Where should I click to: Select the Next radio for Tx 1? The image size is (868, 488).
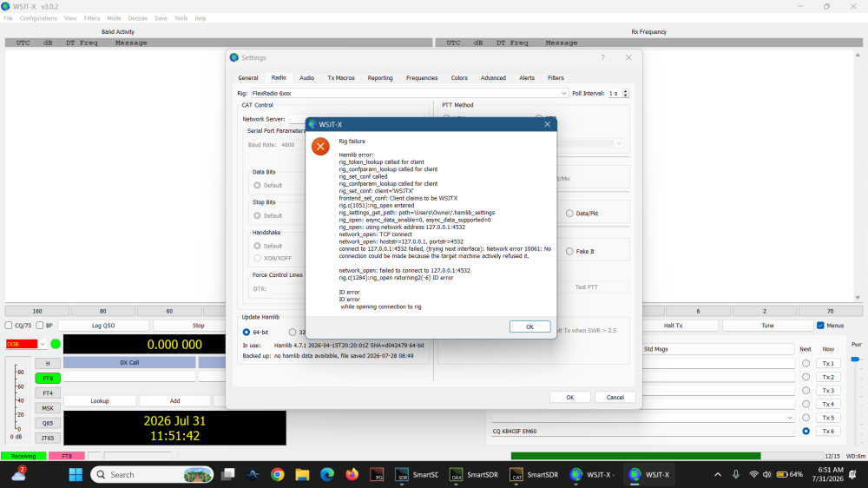pyautogui.click(x=806, y=363)
